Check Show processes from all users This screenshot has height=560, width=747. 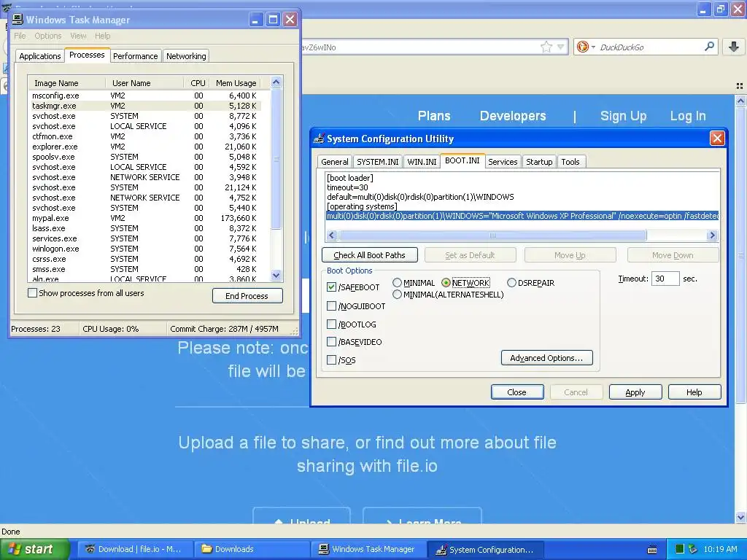tap(32, 293)
